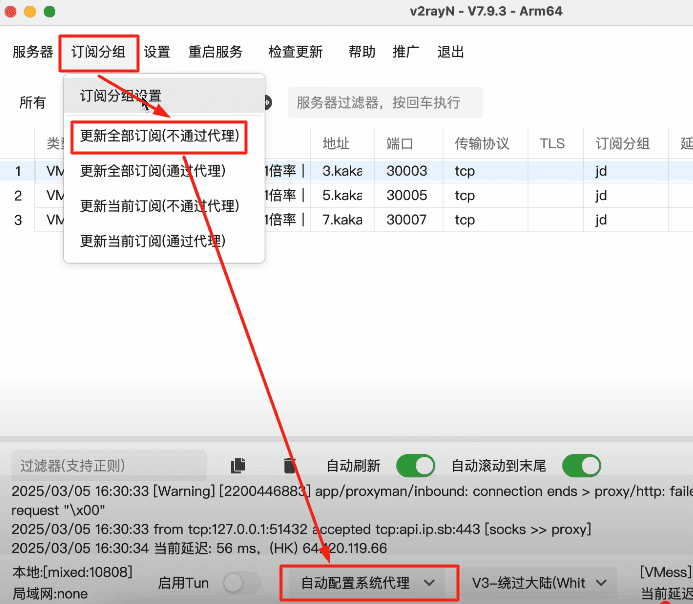Select 更新全部订阅(不通过代理) menu entry
This screenshot has height=604, width=693.
coord(159,135)
